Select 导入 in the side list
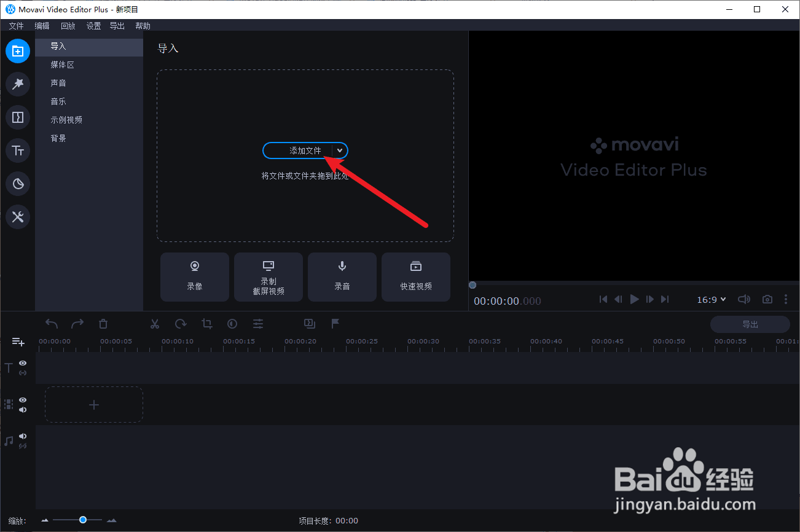Screen dimensions: 800x532 click(x=89, y=47)
